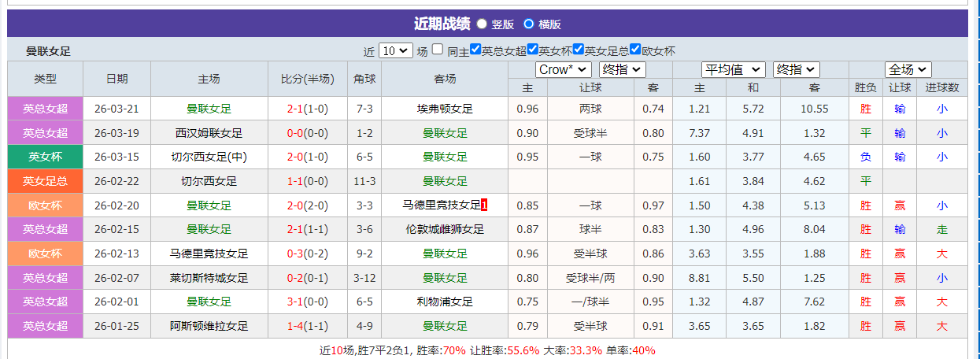Uncheck the 英女足总 checkbox
Viewport: 980px width, 359px height.
point(579,49)
